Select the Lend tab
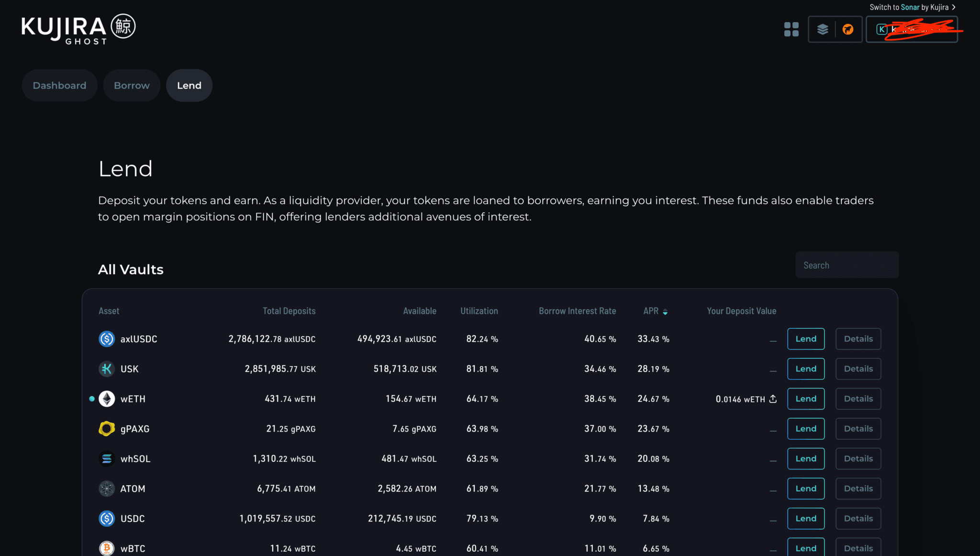The width and height of the screenshot is (980, 556). [189, 85]
